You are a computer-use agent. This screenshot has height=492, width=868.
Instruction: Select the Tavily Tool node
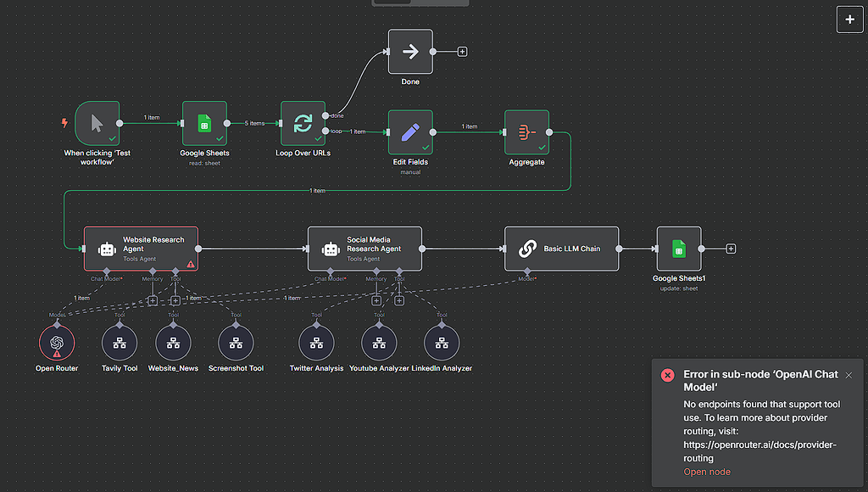click(119, 344)
